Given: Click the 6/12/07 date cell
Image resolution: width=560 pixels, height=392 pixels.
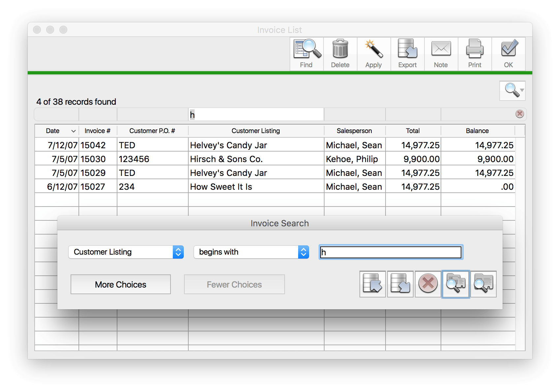Looking at the screenshot, I should click(57, 186).
